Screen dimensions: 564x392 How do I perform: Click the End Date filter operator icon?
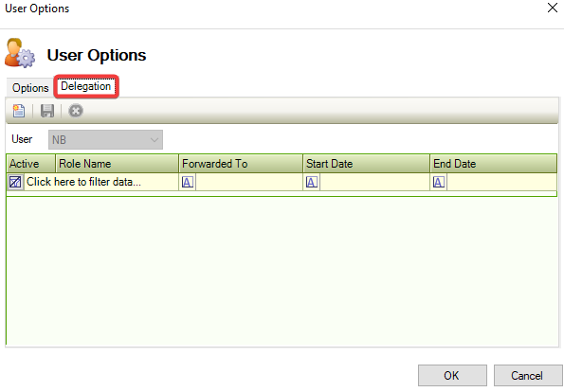pyautogui.click(x=439, y=182)
